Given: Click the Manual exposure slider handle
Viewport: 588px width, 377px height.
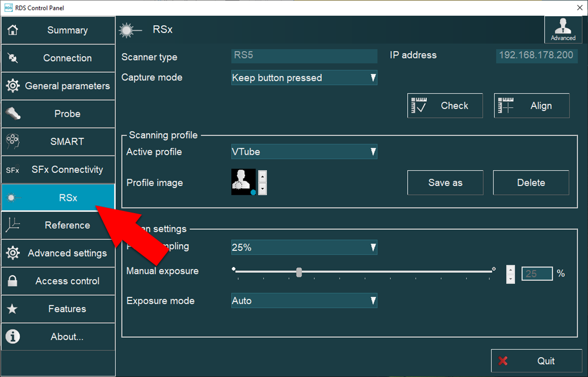Looking at the screenshot, I should 299,272.
